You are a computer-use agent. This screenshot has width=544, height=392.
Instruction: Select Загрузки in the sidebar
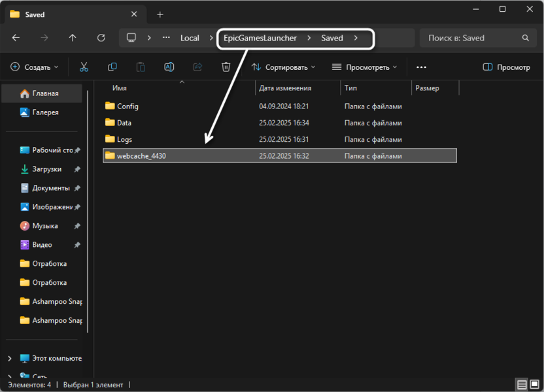[x=47, y=169]
